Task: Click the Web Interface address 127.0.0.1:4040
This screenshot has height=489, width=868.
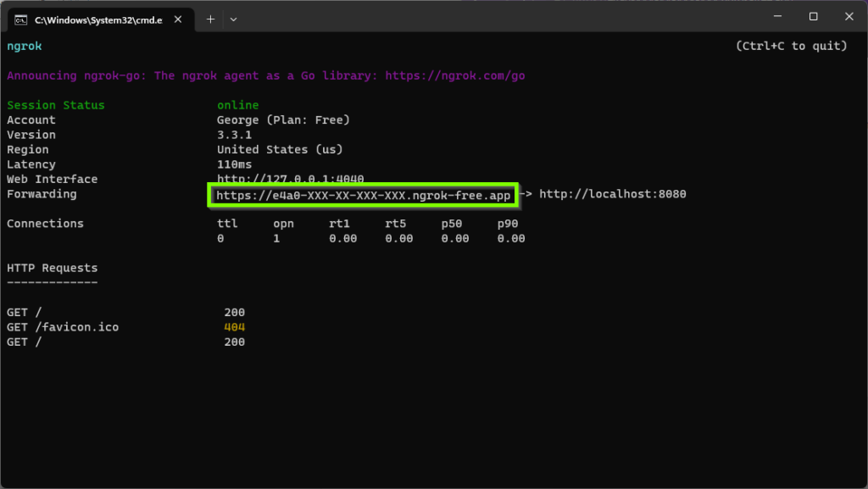Action: coord(290,179)
